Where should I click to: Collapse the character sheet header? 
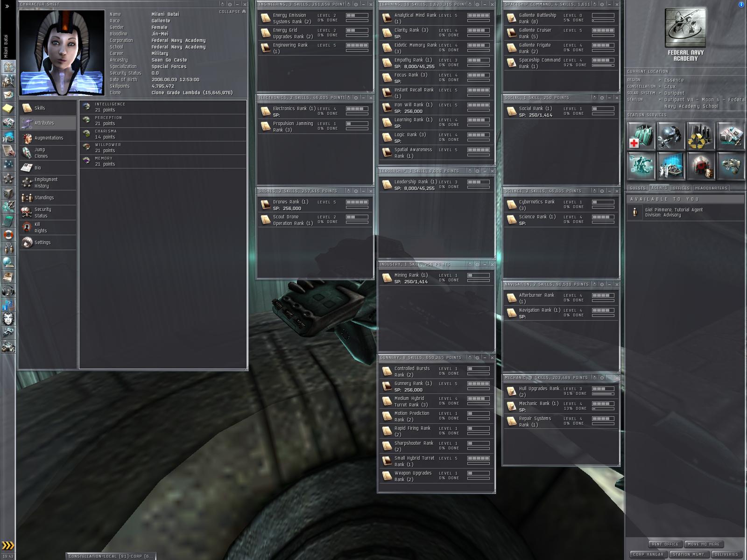pyautogui.click(x=232, y=12)
